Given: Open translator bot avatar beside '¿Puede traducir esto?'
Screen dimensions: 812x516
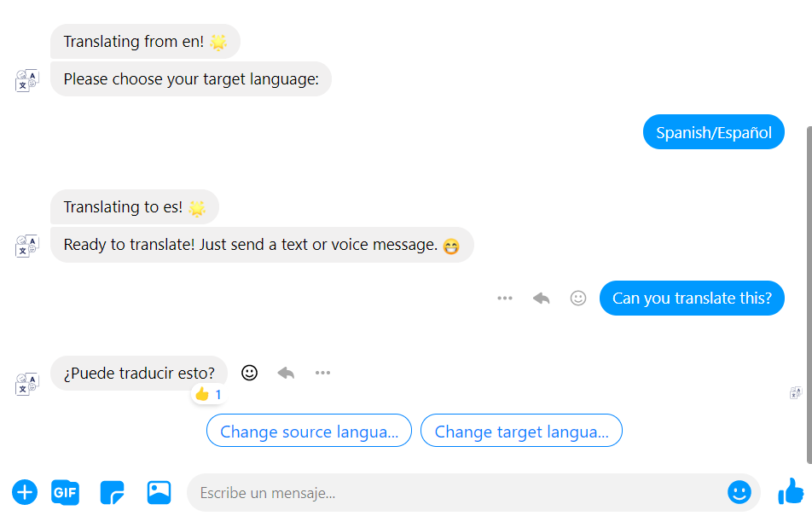Looking at the screenshot, I should click(27, 384).
